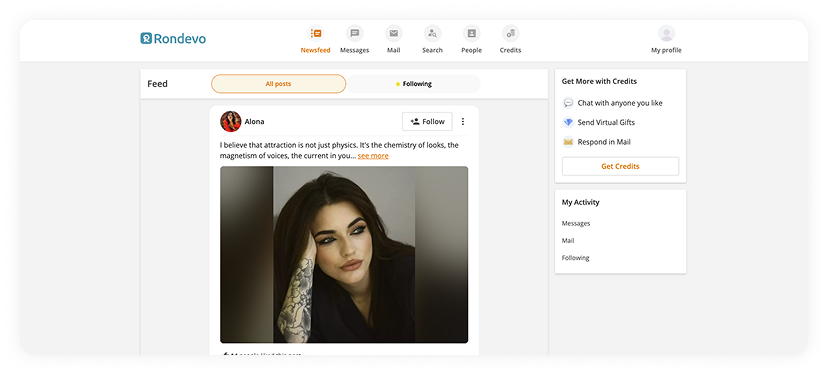Open the Credits coins icon
Image resolution: width=828 pixels, height=375 pixels.
(x=511, y=34)
